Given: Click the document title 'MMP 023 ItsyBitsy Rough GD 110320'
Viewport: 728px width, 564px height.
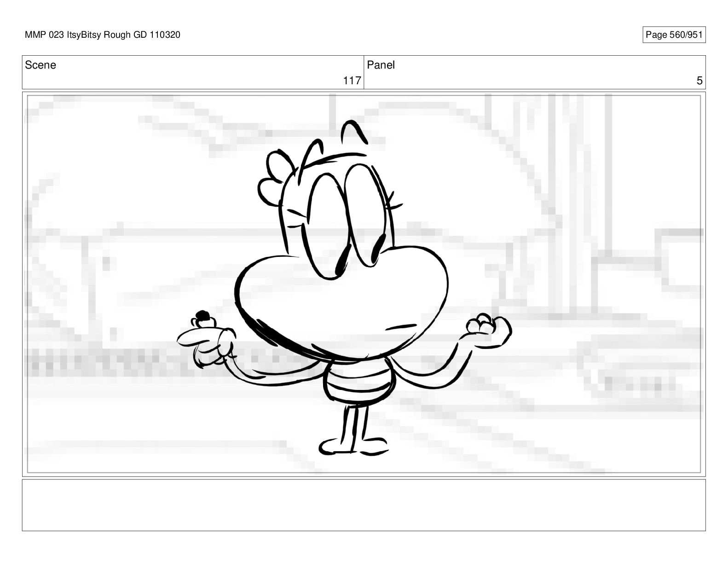Looking at the screenshot, I should coord(103,35).
